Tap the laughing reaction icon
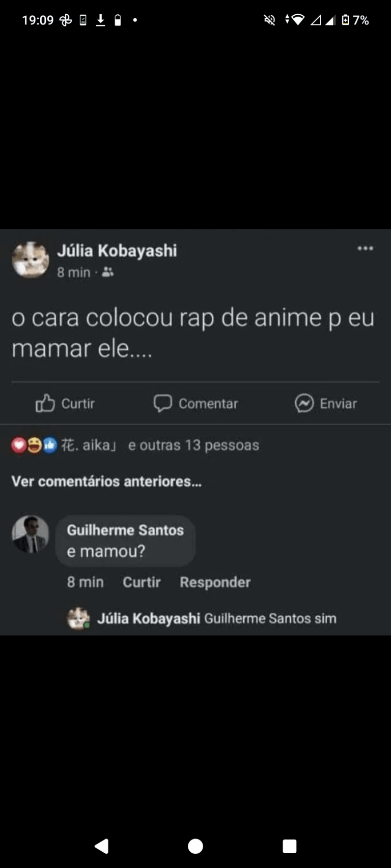The width and height of the screenshot is (391, 868). point(34,445)
